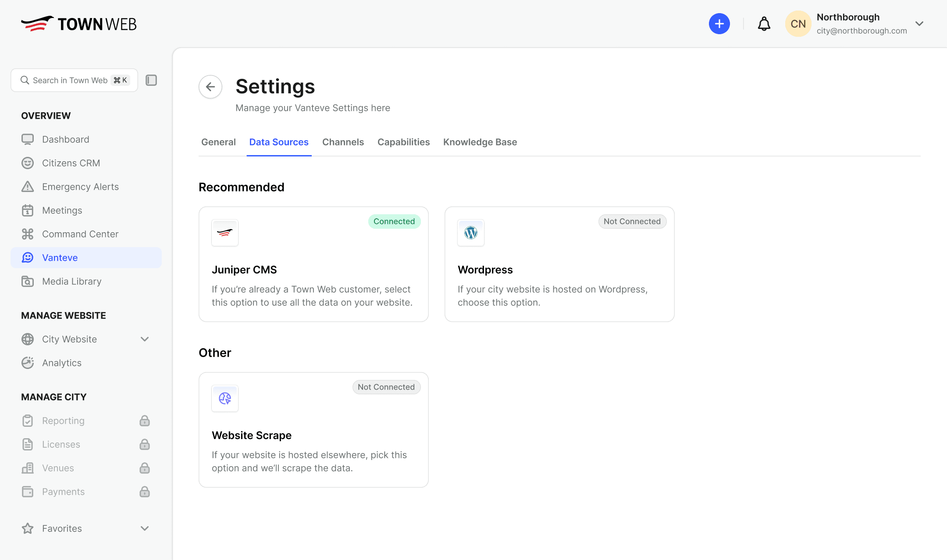Collapse the sidebar panel icon

point(151,80)
